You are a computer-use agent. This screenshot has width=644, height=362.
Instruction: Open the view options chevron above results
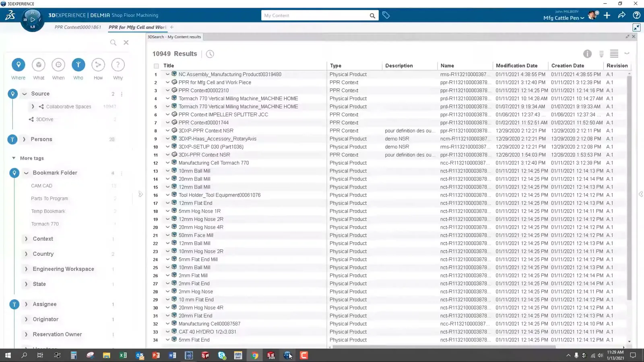[627, 53]
